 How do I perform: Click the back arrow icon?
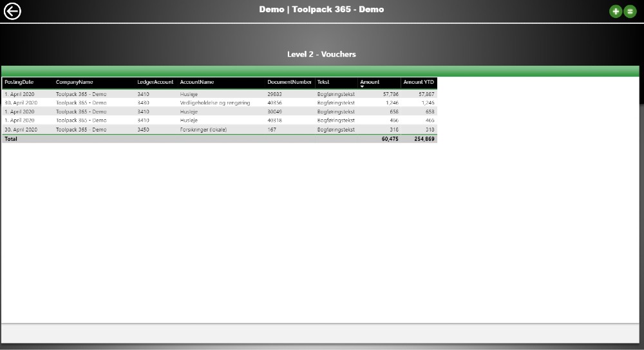(13, 12)
